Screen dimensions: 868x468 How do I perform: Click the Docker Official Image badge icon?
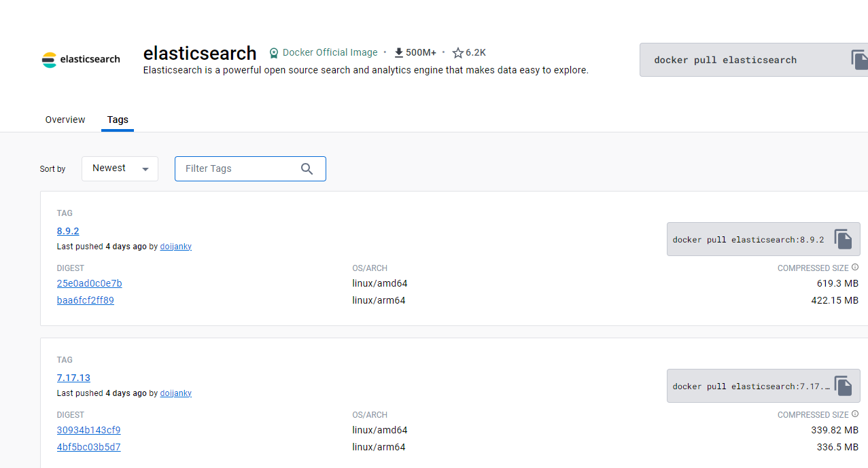(274, 53)
